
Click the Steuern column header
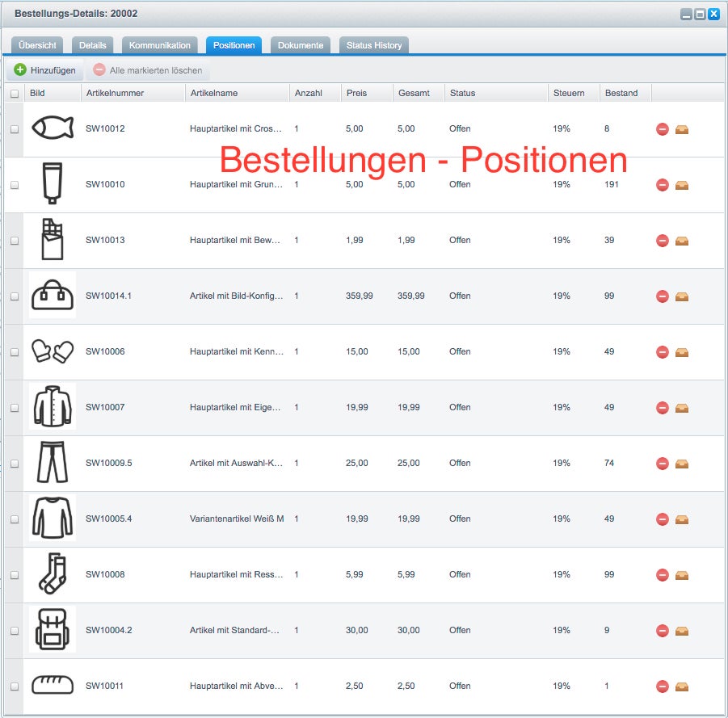pyautogui.click(x=574, y=93)
